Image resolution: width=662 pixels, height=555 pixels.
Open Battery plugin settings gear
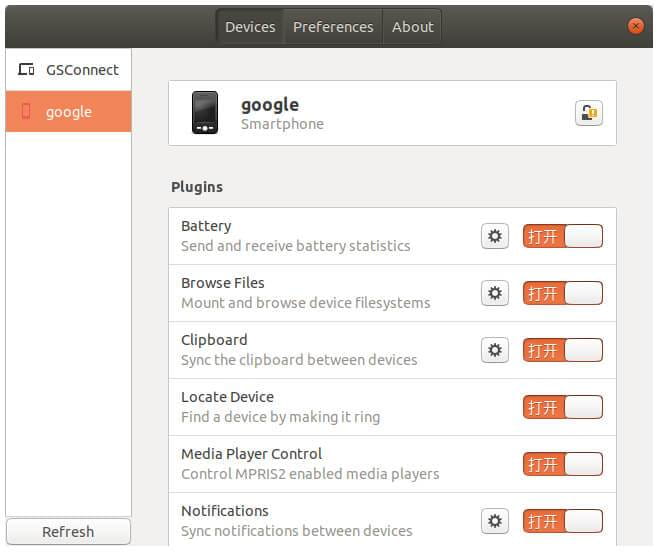click(495, 236)
